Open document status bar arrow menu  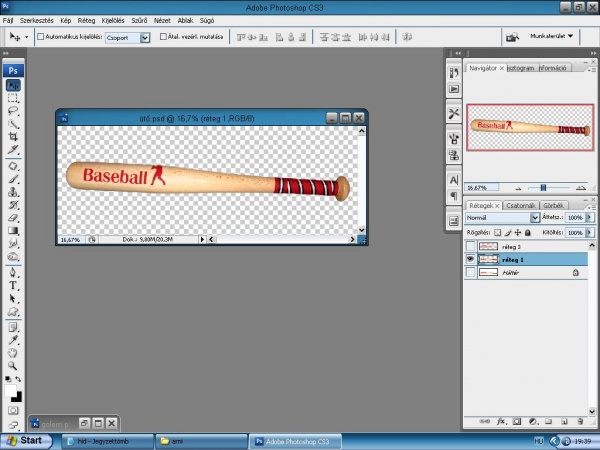coord(202,240)
